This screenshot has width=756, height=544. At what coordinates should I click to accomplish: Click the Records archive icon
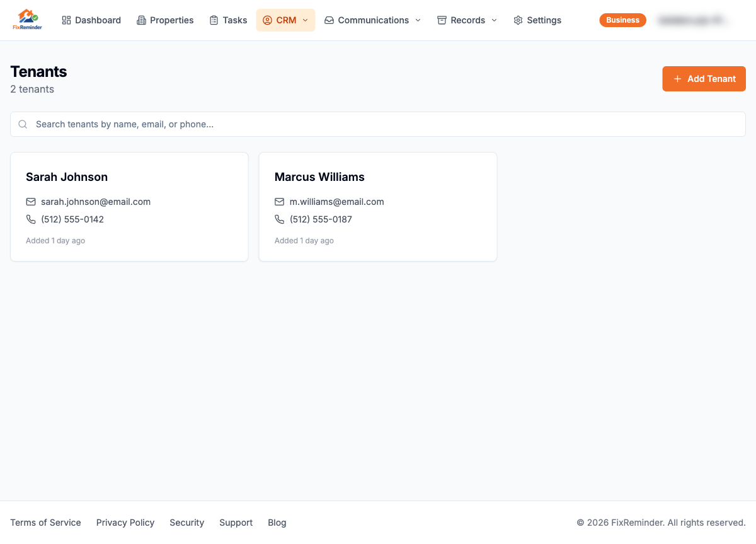point(442,20)
